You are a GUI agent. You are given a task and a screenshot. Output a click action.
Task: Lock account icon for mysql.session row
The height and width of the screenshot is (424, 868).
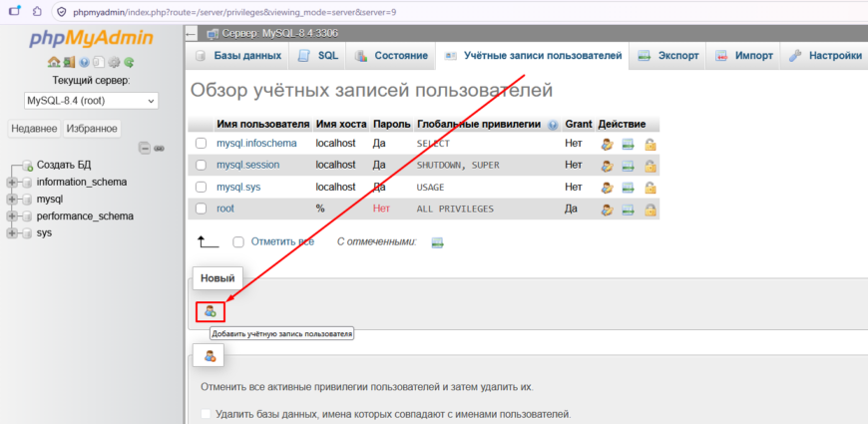pos(650,166)
